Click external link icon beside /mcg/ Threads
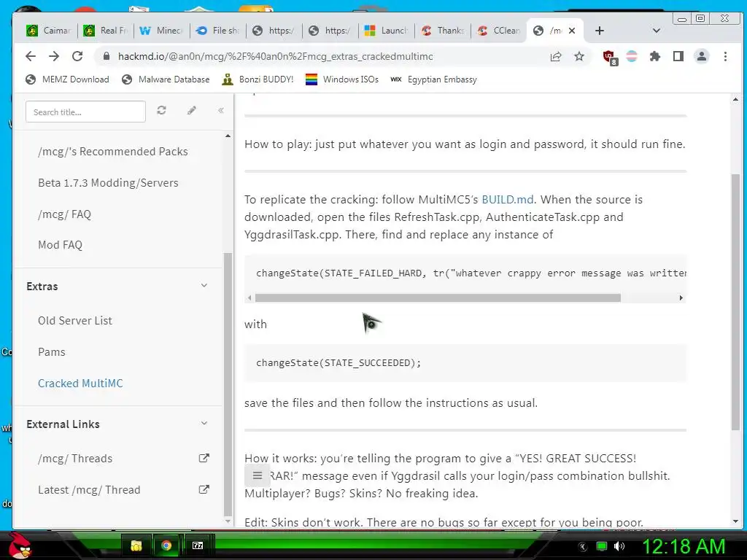The image size is (747, 560). tap(204, 458)
